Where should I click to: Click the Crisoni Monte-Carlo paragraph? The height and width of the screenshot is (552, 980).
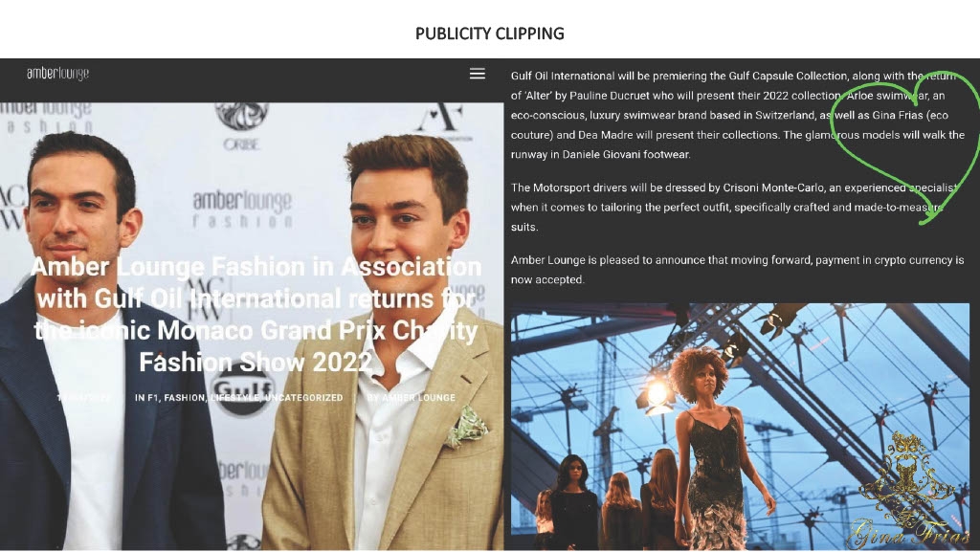coord(734,208)
